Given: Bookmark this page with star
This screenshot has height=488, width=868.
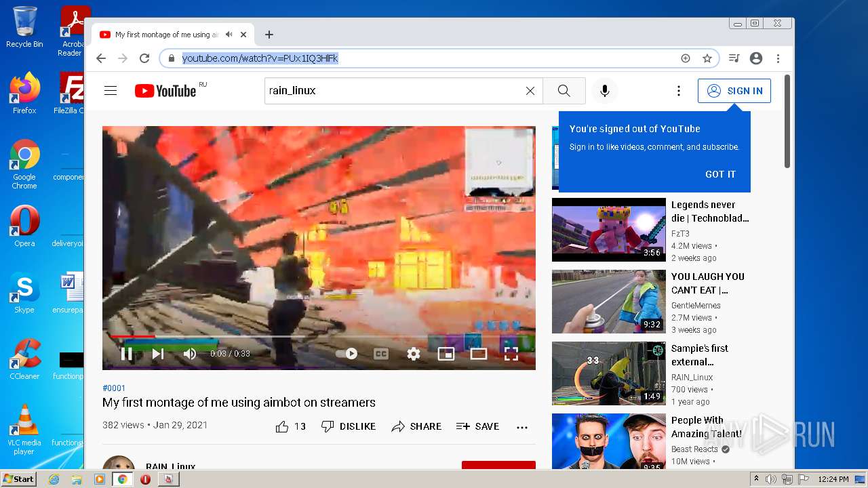Looking at the screenshot, I should click(707, 58).
